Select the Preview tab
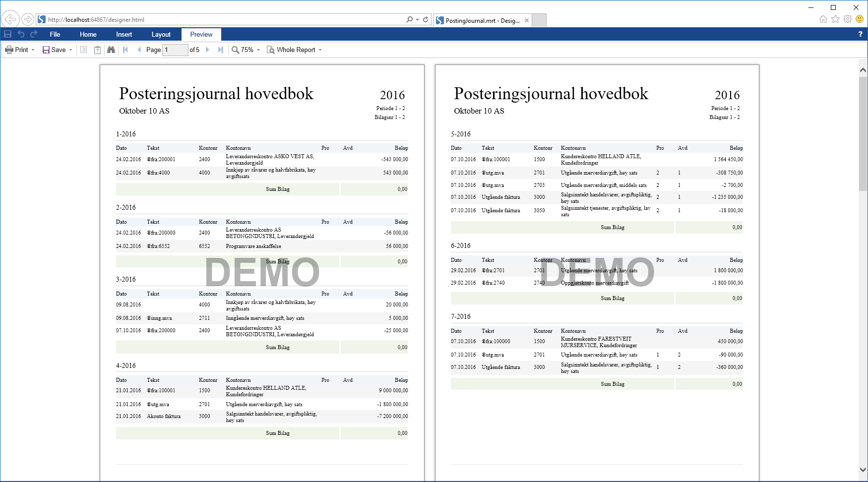The height and width of the screenshot is (482, 868). (201, 34)
